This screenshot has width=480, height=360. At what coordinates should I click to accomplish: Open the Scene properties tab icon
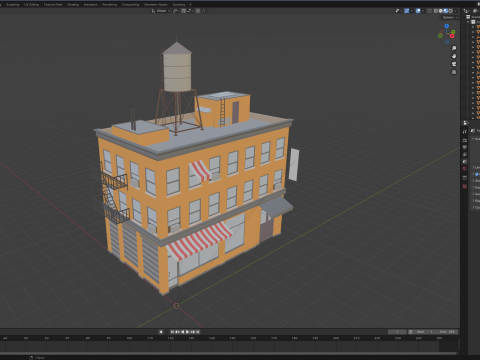pos(465,162)
